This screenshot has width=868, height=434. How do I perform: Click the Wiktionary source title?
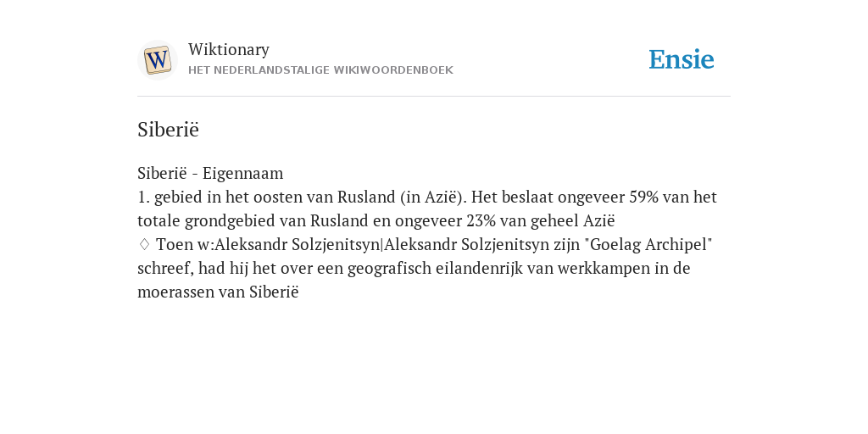pos(229,49)
